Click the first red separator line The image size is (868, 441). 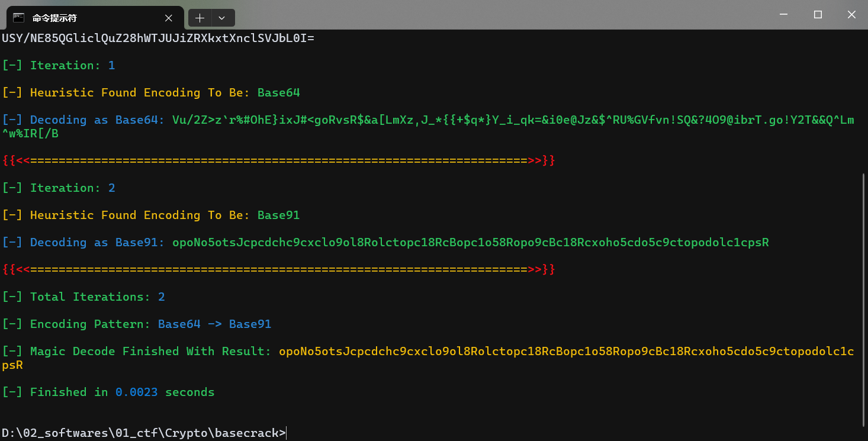[x=278, y=161]
